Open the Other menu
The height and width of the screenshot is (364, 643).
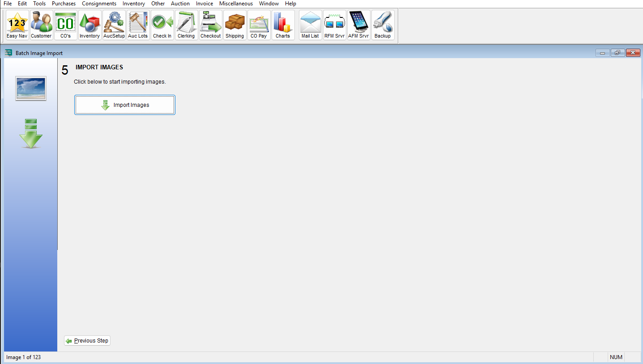point(158,4)
